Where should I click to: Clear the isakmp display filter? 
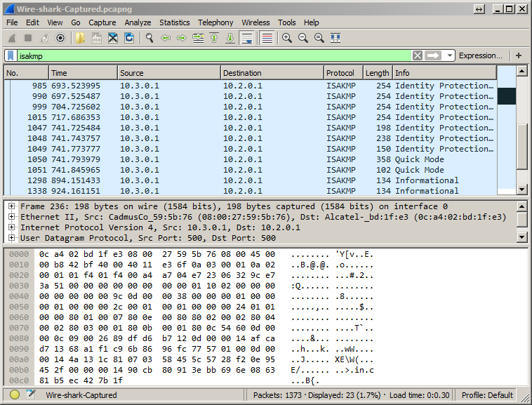(x=418, y=55)
